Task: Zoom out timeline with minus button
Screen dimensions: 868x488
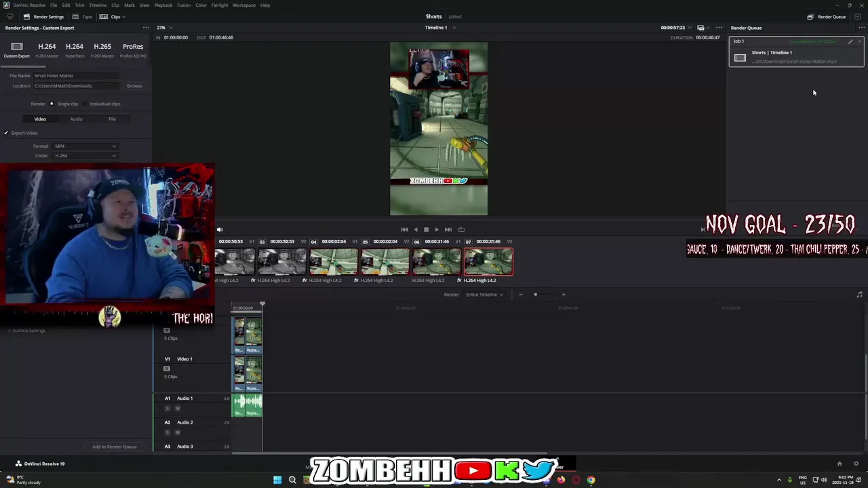Action: pos(521,294)
